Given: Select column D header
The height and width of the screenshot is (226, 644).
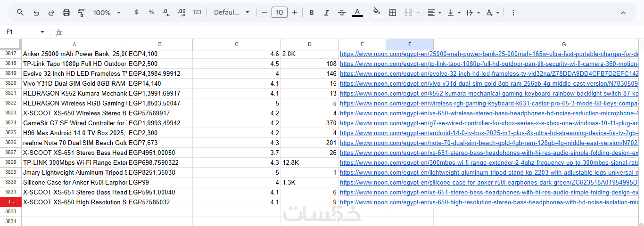Looking at the screenshot, I should (309, 44).
